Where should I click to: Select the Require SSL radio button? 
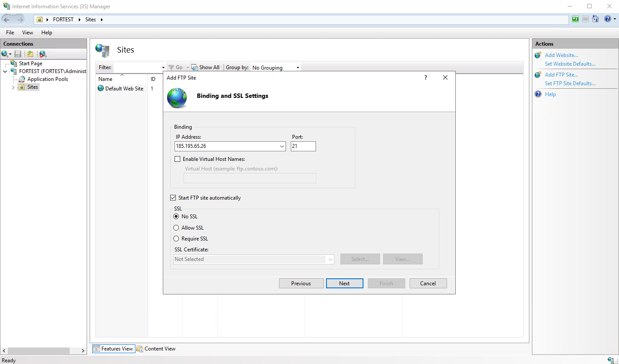point(176,239)
